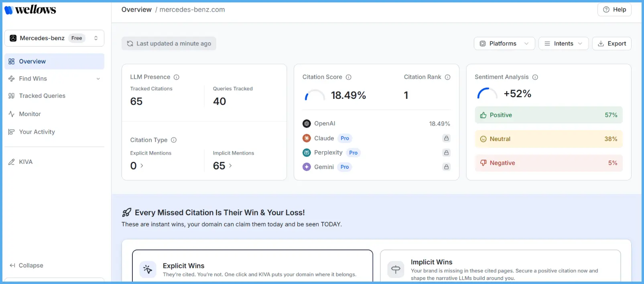Click the OpenAI logo icon

pyautogui.click(x=307, y=124)
